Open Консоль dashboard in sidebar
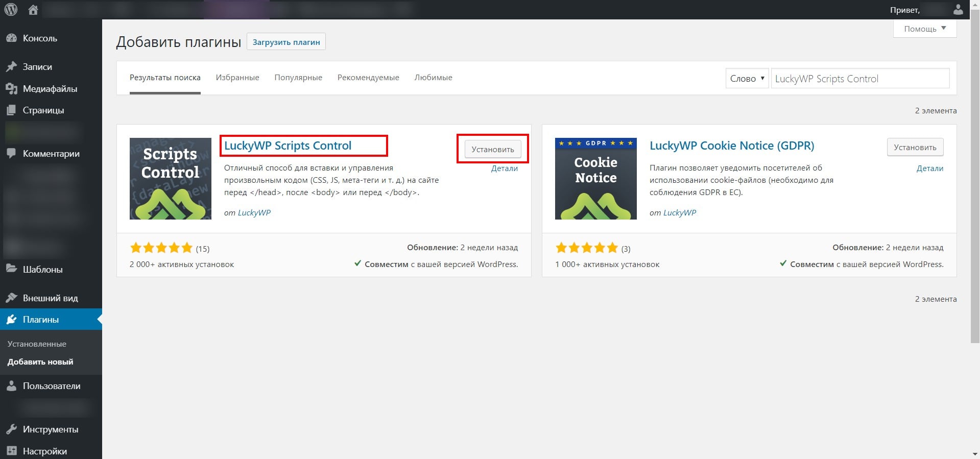980x459 pixels. click(x=40, y=38)
